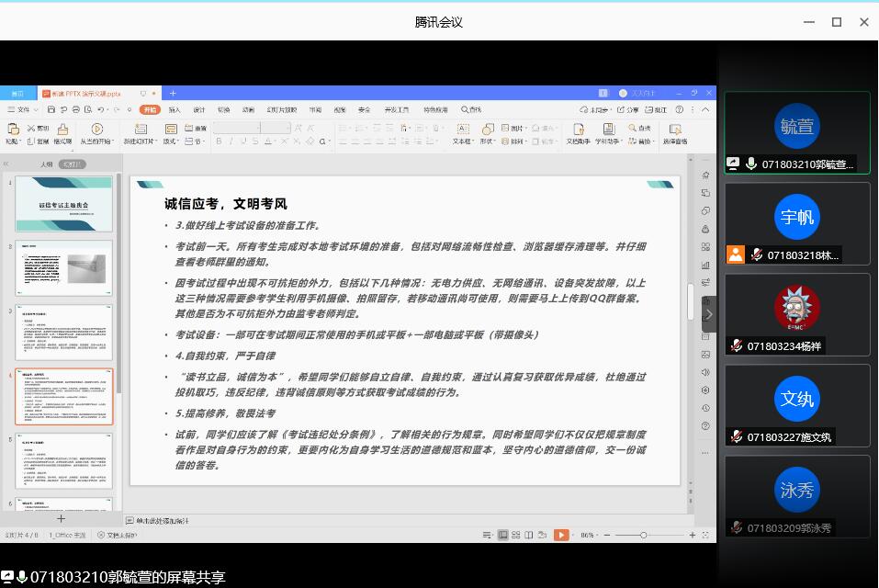Screen dimensions: 879x588
Task: Open the zoom percentage 86% dropdown
Action: coord(590,536)
